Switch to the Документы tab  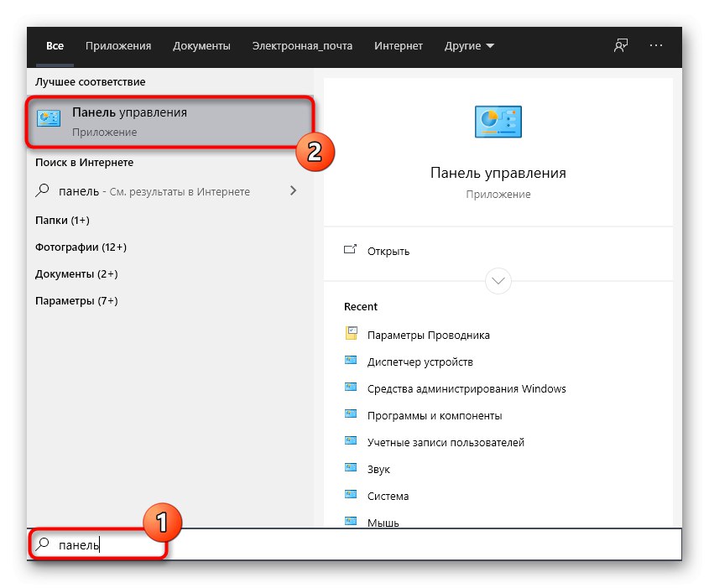pyautogui.click(x=201, y=46)
